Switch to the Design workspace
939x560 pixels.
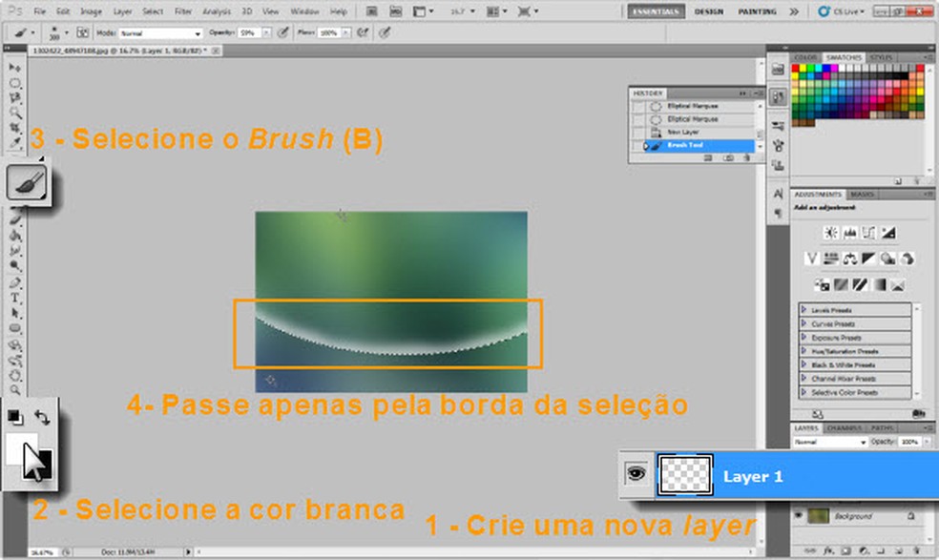coord(709,11)
